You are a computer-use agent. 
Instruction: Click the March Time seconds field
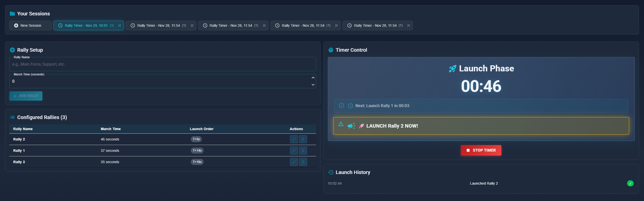[x=159, y=81]
